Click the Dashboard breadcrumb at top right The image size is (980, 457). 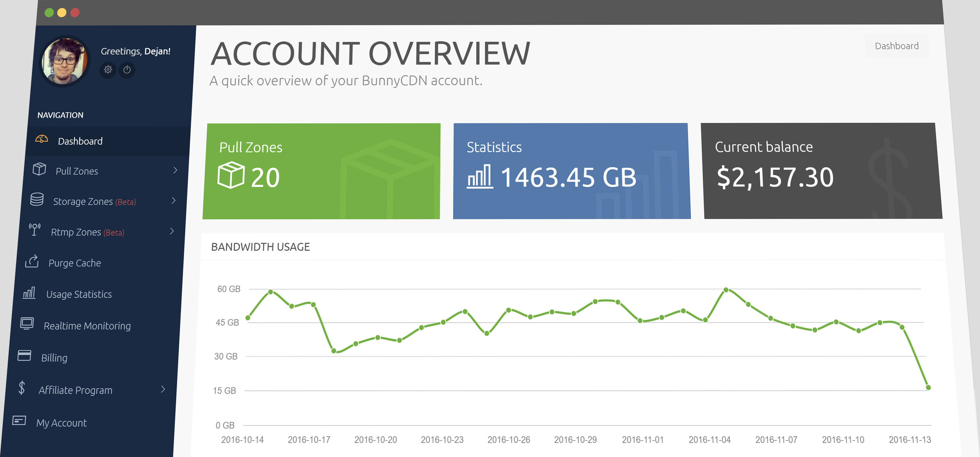coord(897,46)
